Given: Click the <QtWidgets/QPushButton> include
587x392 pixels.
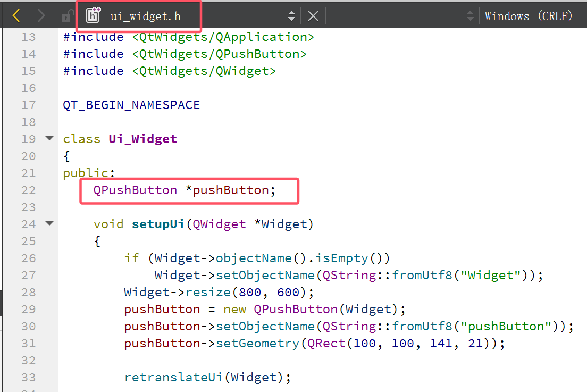Looking at the screenshot, I should (220, 54).
